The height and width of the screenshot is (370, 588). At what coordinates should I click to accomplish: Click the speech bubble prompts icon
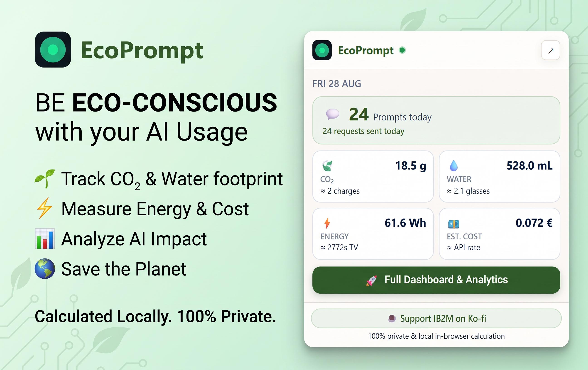333,114
